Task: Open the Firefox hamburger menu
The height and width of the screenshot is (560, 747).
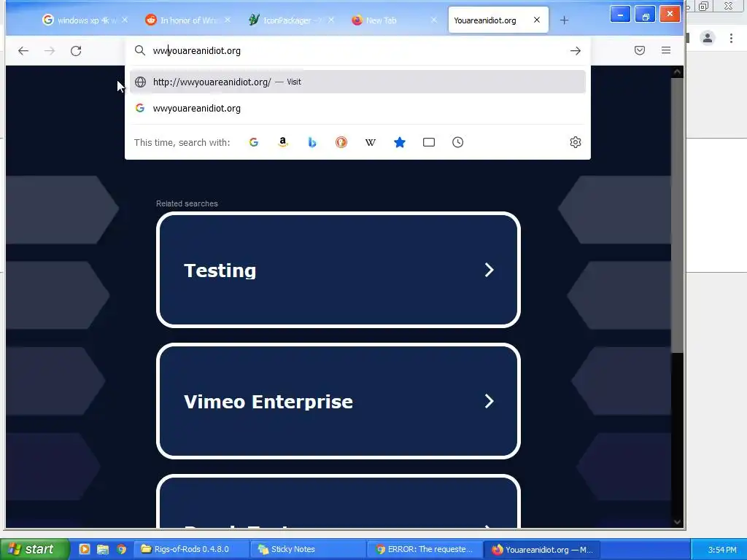Action: click(x=666, y=50)
